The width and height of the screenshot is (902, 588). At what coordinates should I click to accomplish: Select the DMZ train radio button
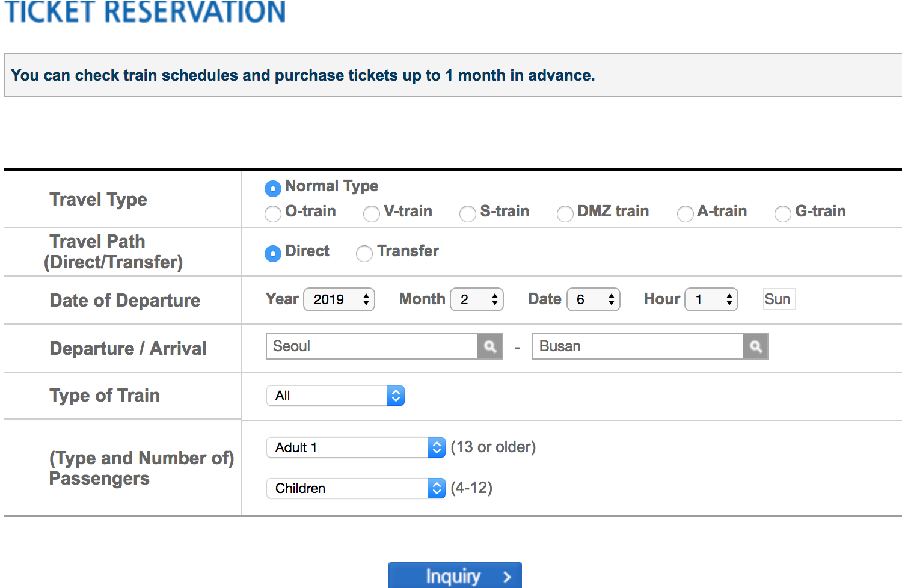pos(565,214)
